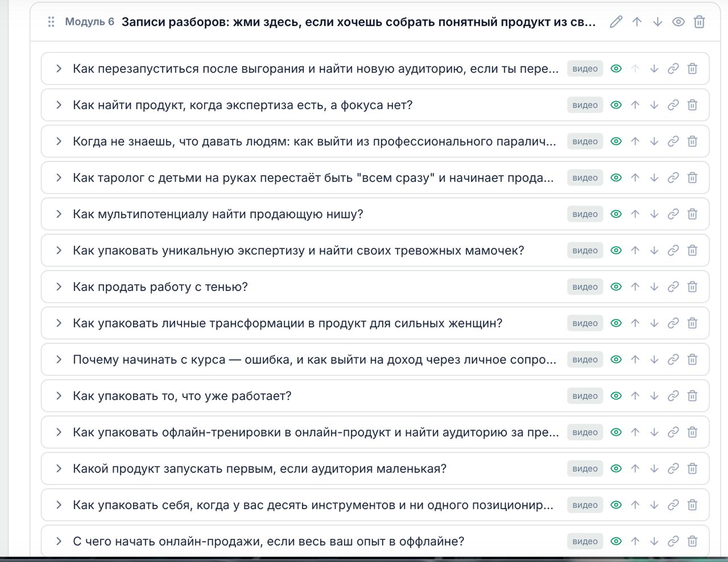Screen dimensions: 728x562
Task: Hide 'Какой продукт запускать первым' lesson
Action: coord(616,469)
